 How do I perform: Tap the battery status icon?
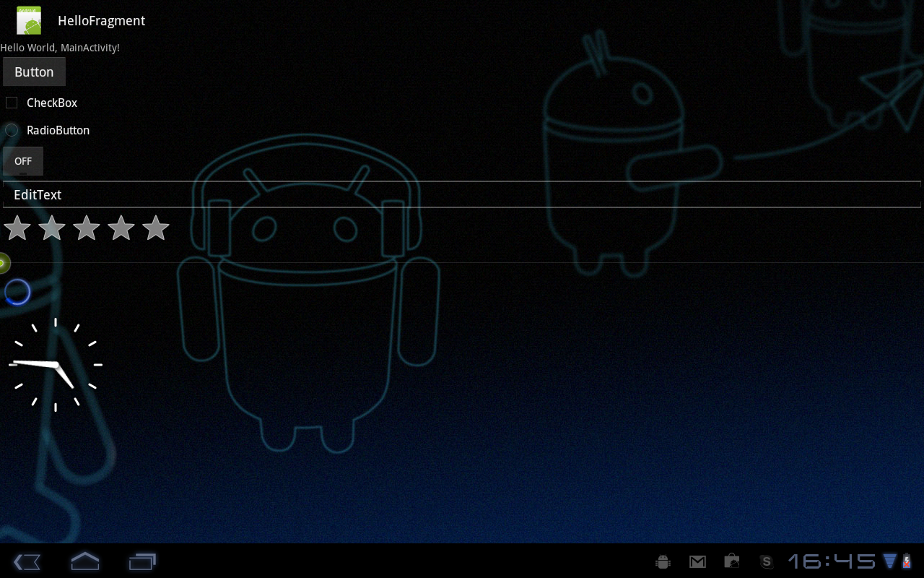point(907,561)
